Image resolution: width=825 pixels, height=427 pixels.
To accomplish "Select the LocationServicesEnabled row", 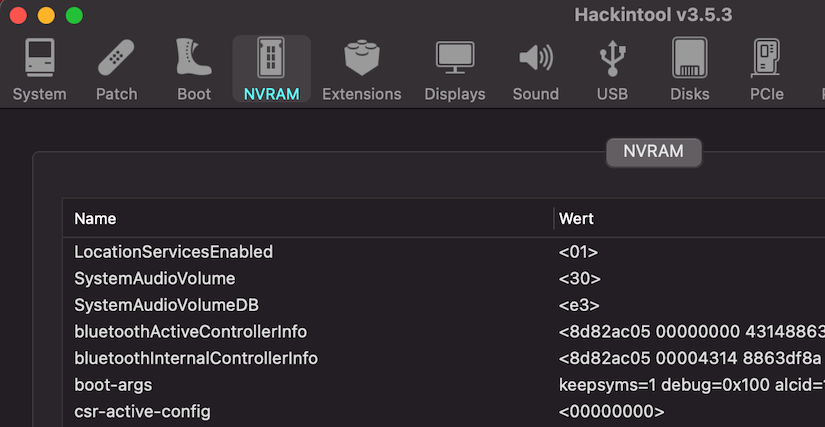I will click(173, 252).
